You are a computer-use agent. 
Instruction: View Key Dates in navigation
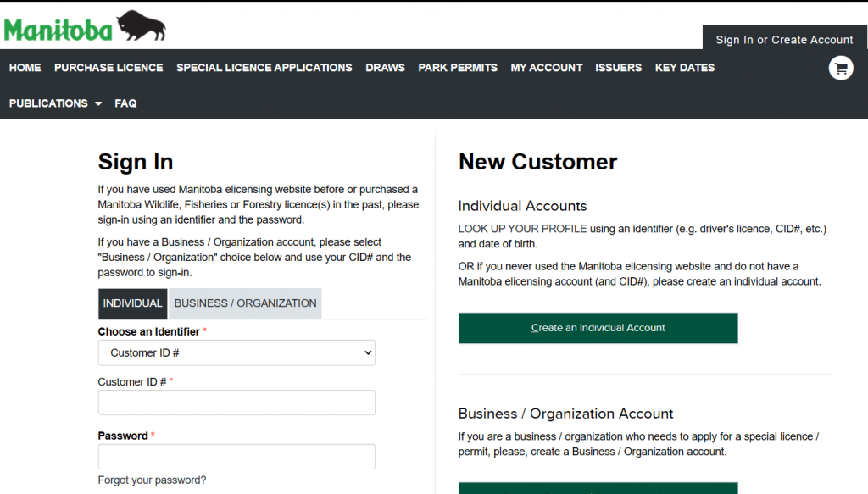(x=684, y=68)
